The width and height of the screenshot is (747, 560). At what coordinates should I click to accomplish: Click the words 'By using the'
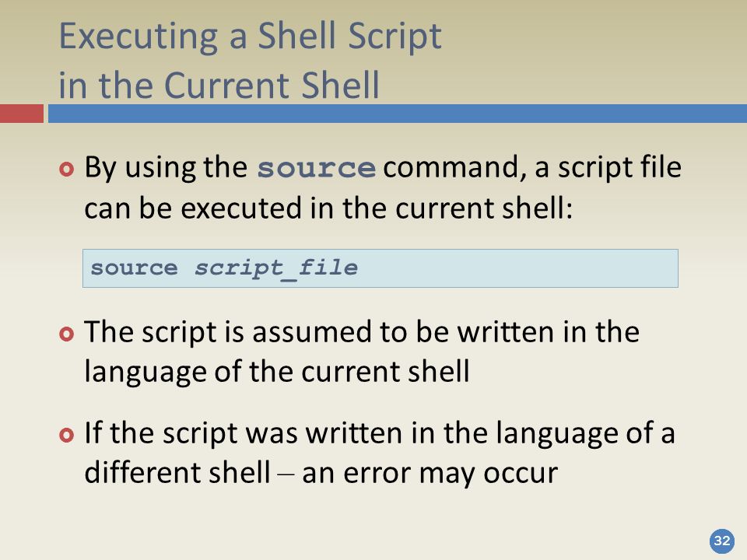point(166,168)
